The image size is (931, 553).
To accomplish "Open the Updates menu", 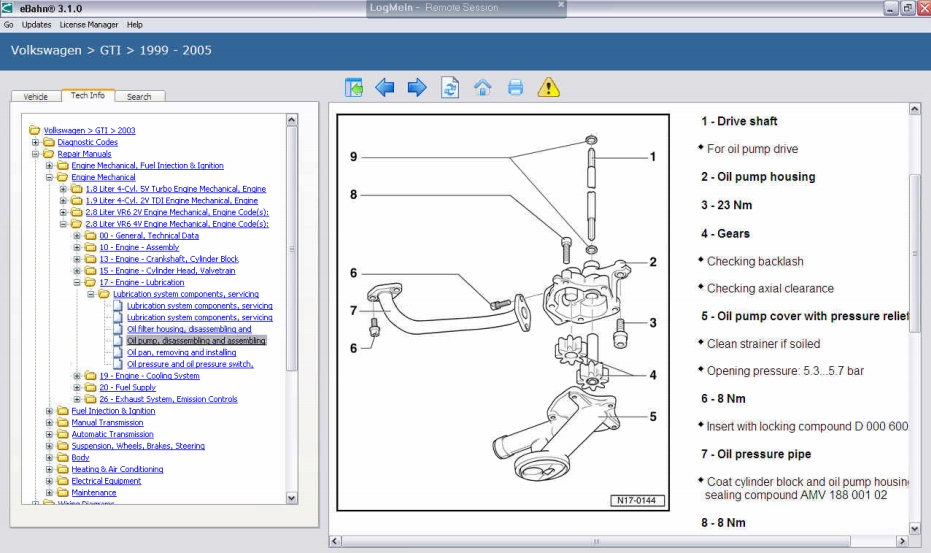I will [x=37, y=24].
